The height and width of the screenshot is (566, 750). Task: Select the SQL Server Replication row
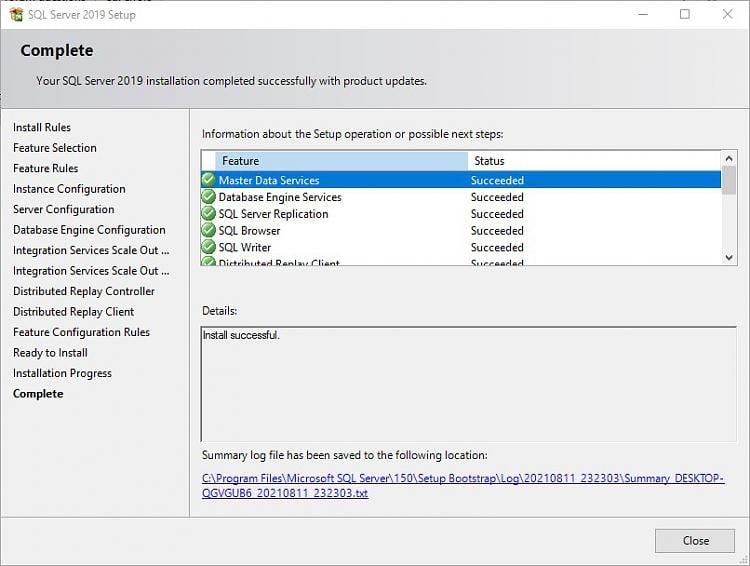click(x=461, y=213)
